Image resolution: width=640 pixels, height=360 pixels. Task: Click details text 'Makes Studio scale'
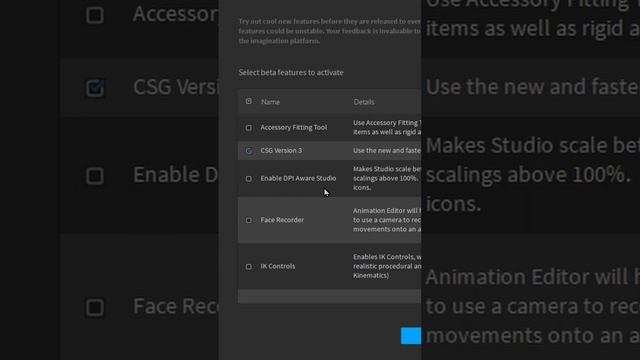[x=382, y=169]
